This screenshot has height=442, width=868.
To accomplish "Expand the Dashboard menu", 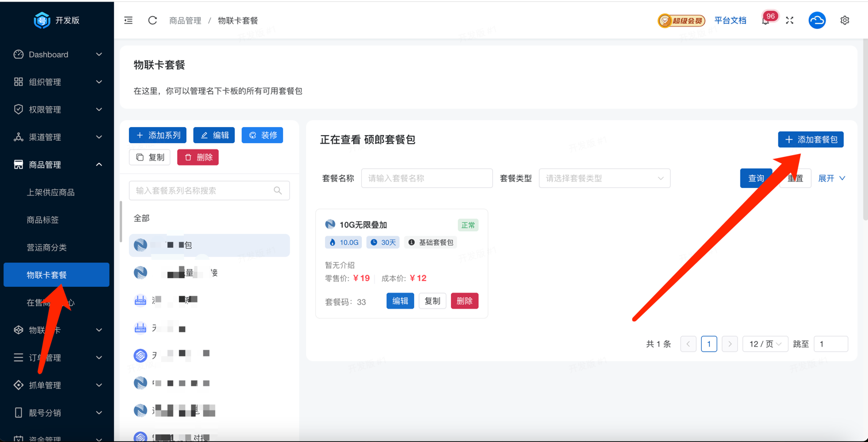I will (57, 55).
